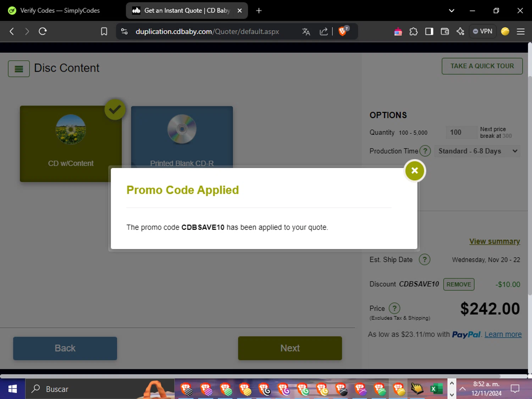Show help for Price

click(x=394, y=308)
